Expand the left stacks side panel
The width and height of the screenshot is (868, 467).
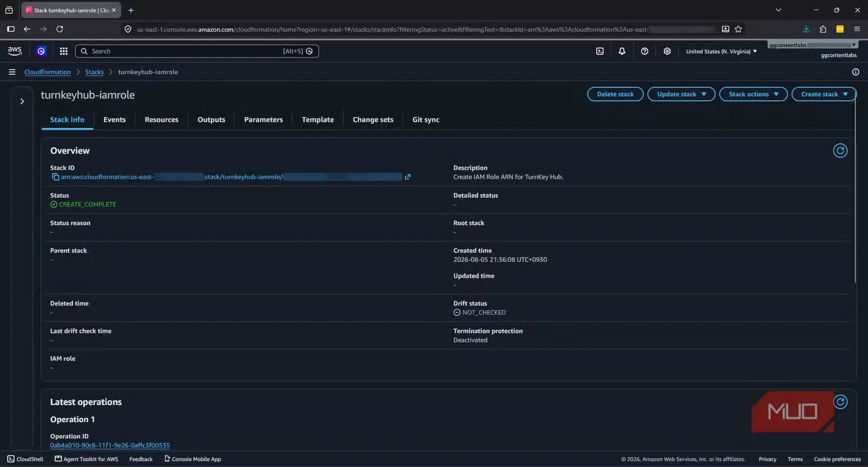click(22, 101)
